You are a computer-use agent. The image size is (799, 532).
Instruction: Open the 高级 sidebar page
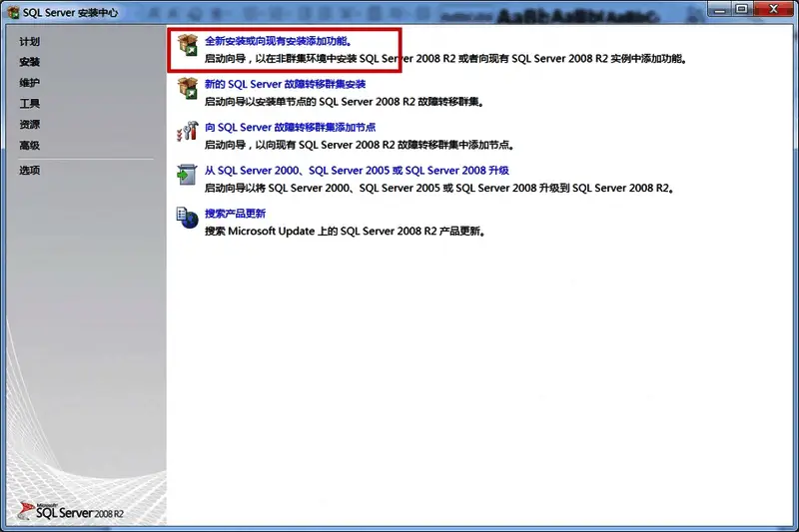(x=30, y=146)
